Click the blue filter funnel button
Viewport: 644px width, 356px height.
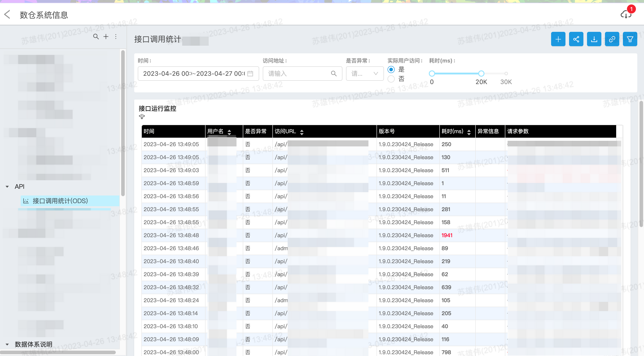[x=630, y=39]
